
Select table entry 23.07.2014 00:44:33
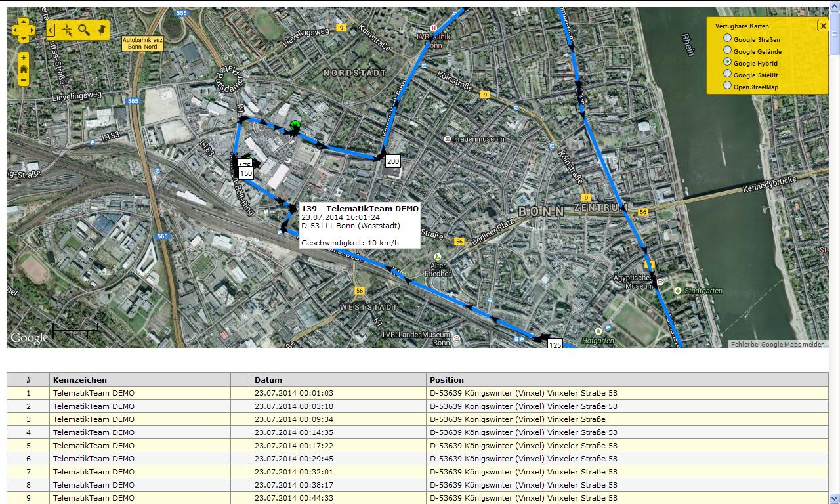pyautogui.click(x=294, y=498)
